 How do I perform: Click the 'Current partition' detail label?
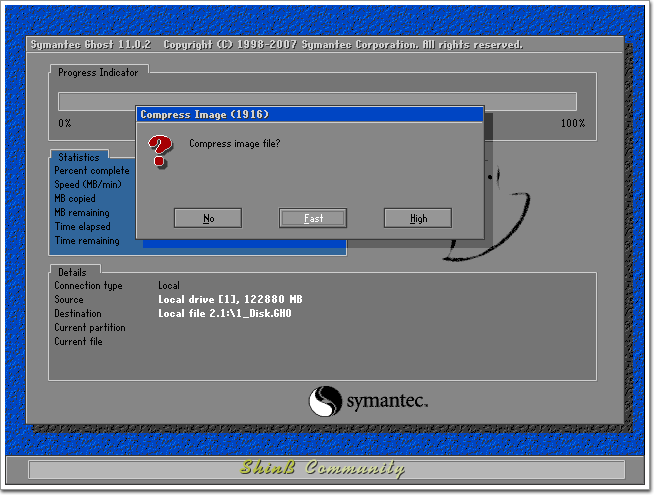point(90,328)
